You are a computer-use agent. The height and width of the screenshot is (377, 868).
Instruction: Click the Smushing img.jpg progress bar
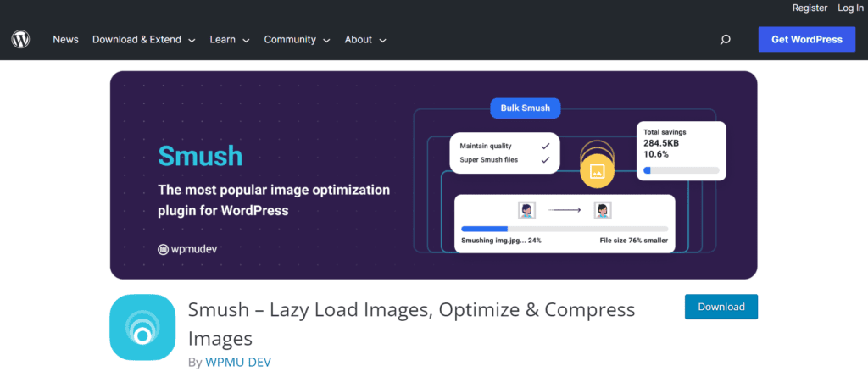point(564,229)
